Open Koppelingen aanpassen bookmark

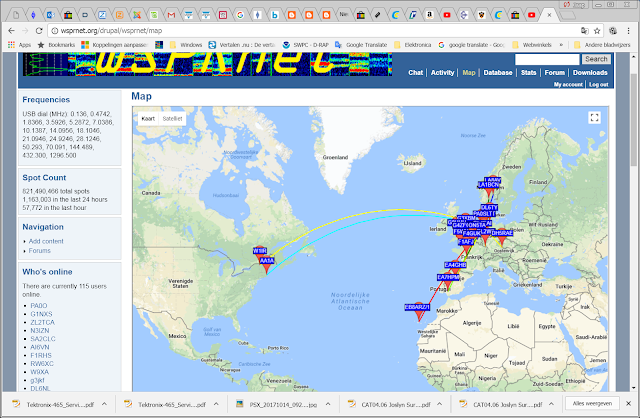(114, 44)
